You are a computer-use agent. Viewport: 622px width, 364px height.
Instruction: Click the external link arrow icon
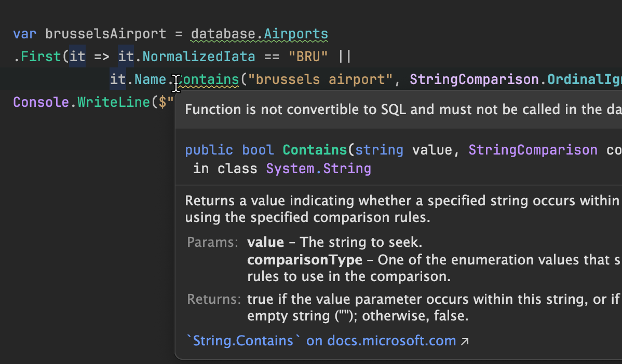click(465, 341)
